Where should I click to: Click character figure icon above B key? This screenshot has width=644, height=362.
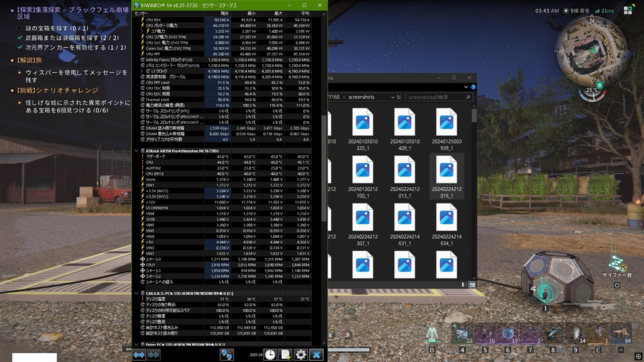tap(431, 334)
